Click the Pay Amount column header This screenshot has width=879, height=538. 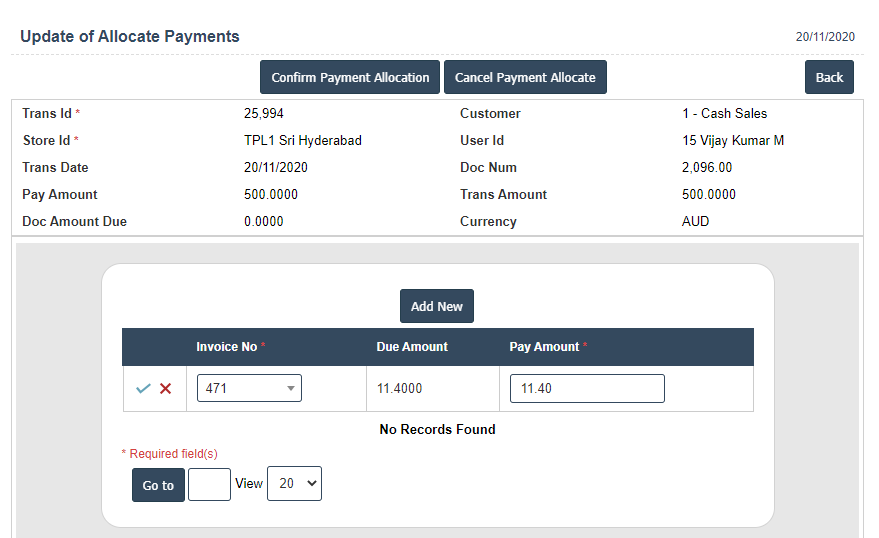point(544,347)
